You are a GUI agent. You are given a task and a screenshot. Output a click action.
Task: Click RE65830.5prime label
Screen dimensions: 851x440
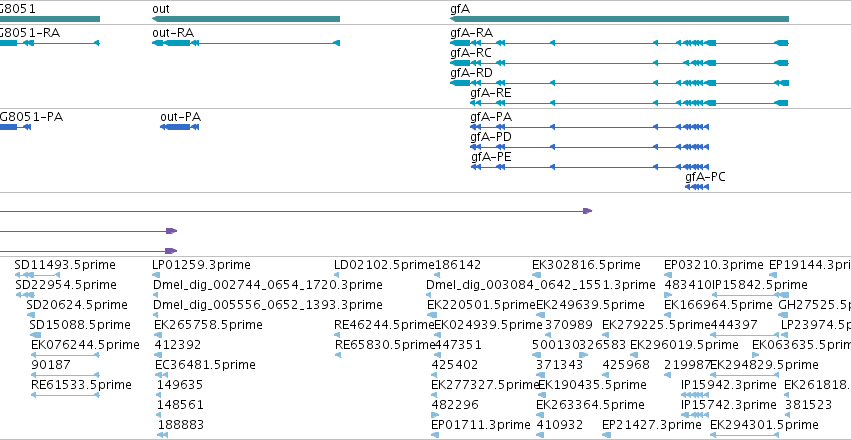tap(385, 345)
